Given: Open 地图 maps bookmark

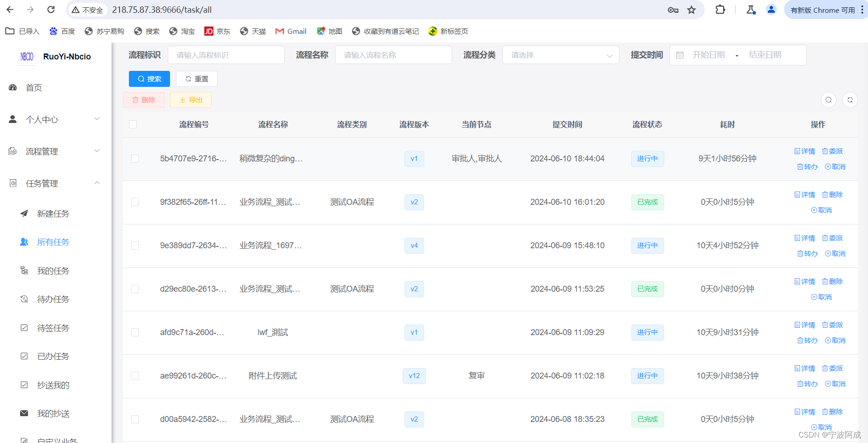Looking at the screenshot, I should tap(330, 31).
